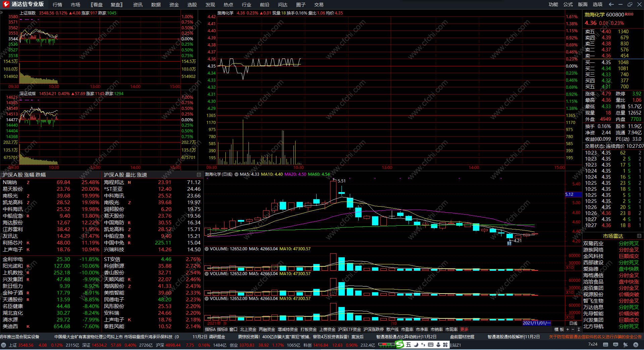644x350 pixels.
Task: Click the 财 marker on the daily chart
Action: (x=509, y=243)
